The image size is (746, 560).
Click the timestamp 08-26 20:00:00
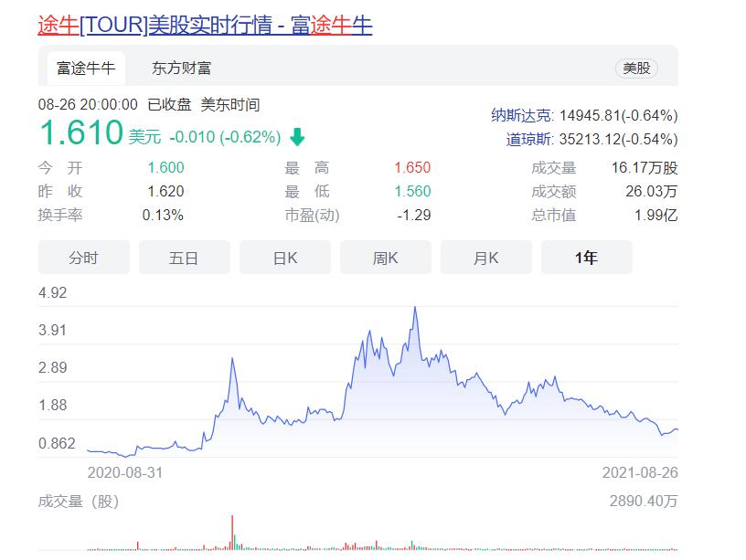coord(88,104)
